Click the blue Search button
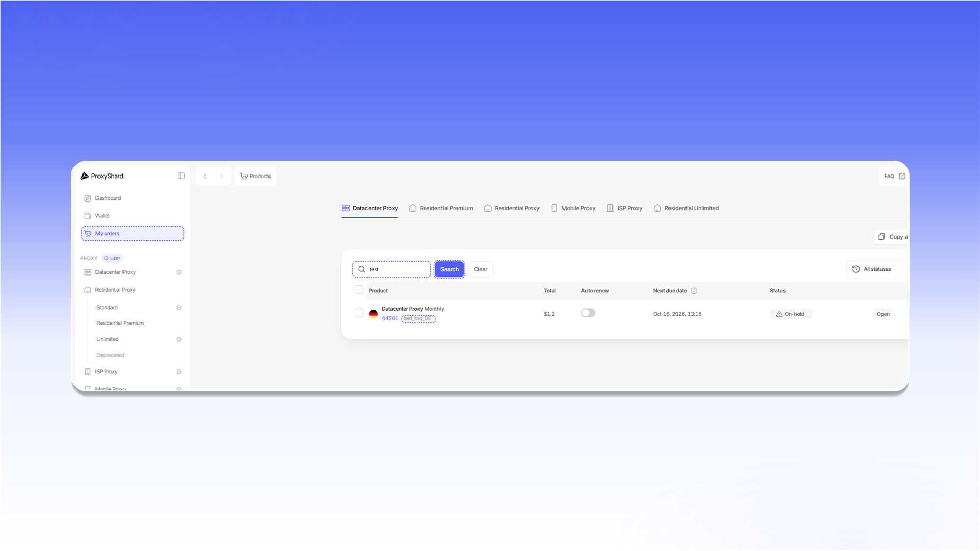Viewport: 980px width, 551px height. point(450,269)
